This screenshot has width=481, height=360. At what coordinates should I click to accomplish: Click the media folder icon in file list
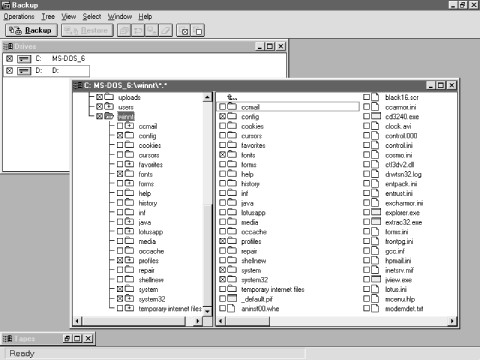click(x=232, y=222)
